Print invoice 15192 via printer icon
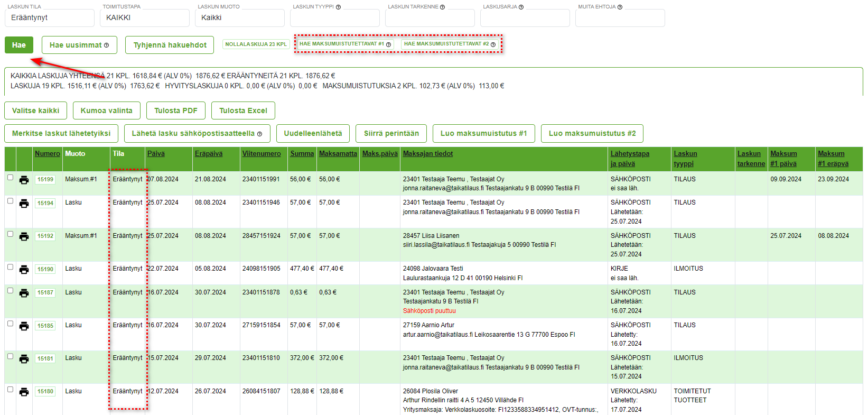This screenshot has width=868, height=415. 24,237
